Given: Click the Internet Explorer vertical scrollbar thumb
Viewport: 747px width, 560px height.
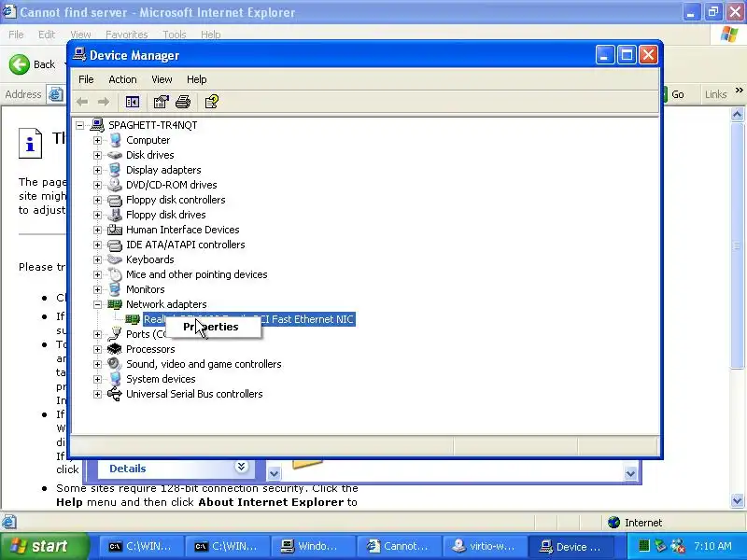Looking at the screenshot, I should [737, 245].
